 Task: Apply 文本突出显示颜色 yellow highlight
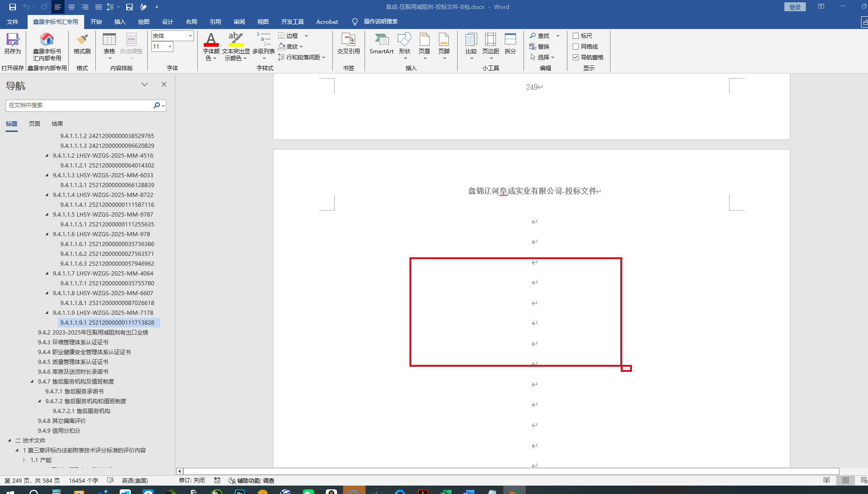pyautogui.click(x=236, y=46)
